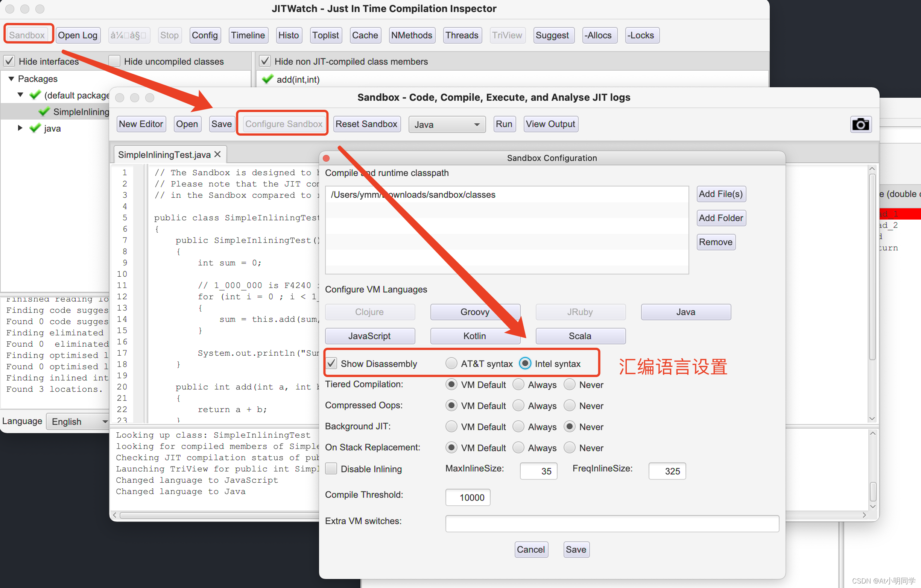
Task: Click Run button in Sandbox
Action: [504, 124]
